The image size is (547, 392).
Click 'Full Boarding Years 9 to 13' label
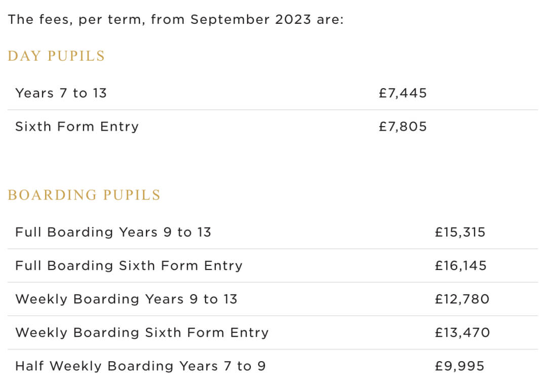click(113, 232)
